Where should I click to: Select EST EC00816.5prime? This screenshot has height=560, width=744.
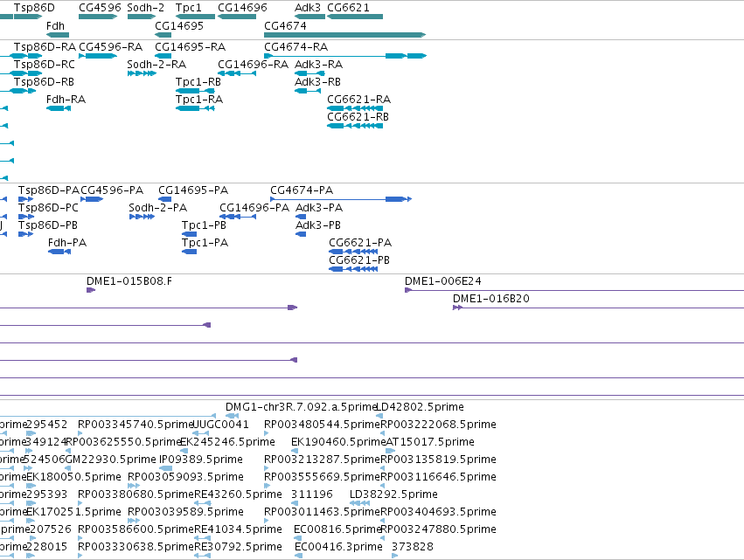[337, 529]
